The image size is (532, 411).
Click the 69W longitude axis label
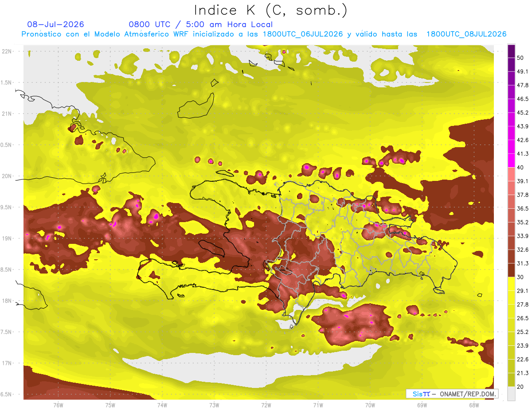click(x=422, y=405)
